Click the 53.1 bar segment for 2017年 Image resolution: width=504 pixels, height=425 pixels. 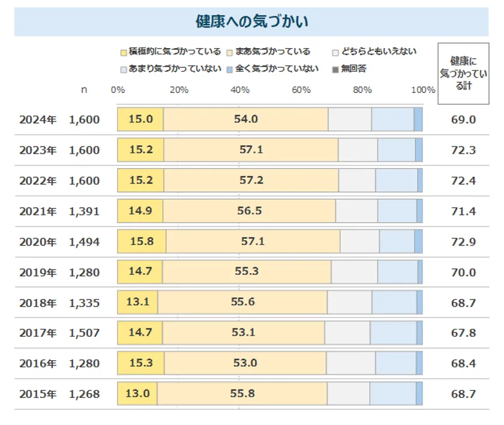tap(244, 333)
